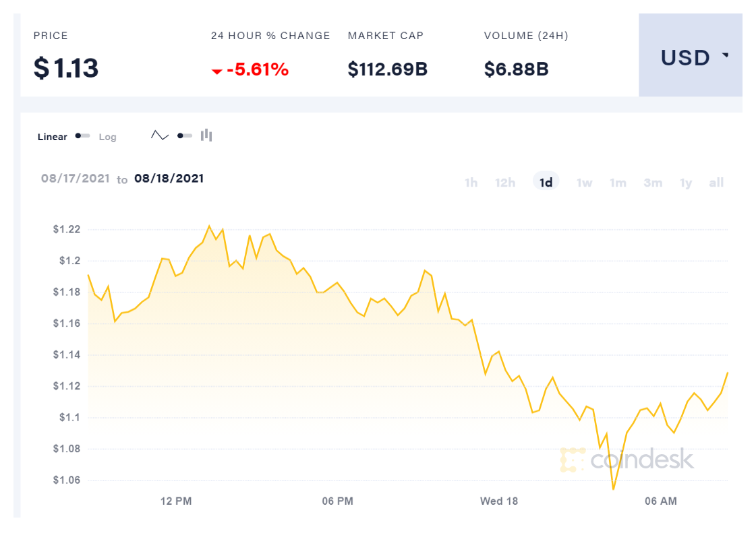Toggle the Linear/Log scale switch
The image size is (756, 558).
(83, 136)
